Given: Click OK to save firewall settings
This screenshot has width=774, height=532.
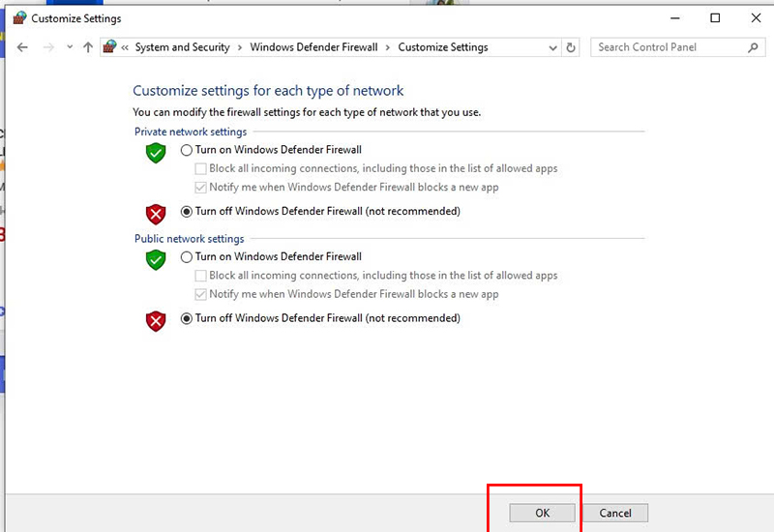Looking at the screenshot, I should pos(542,513).
